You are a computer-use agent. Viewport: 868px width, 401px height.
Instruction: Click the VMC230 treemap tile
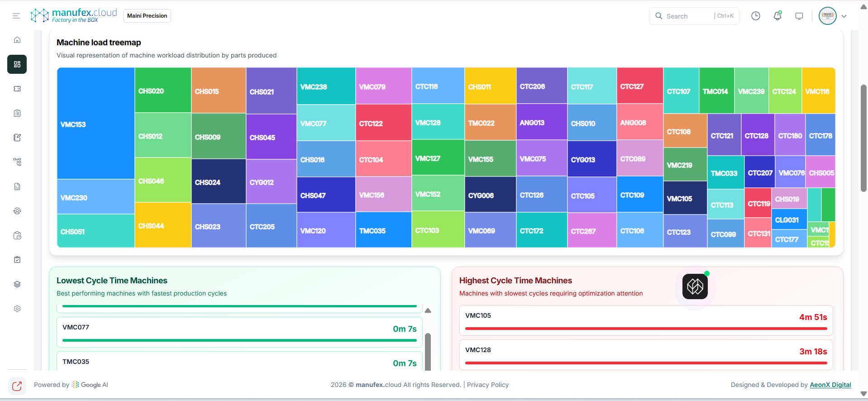pos(96,197)
